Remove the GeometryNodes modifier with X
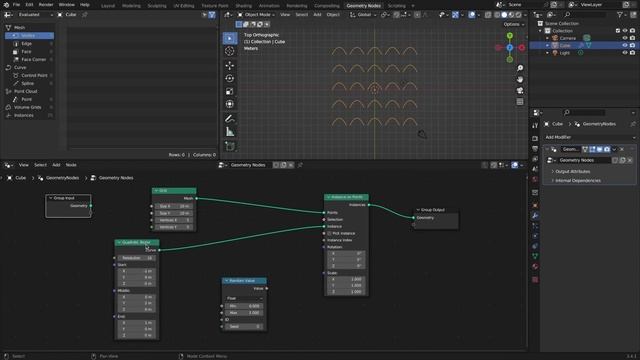640x360 pixels. pos(622,149)
